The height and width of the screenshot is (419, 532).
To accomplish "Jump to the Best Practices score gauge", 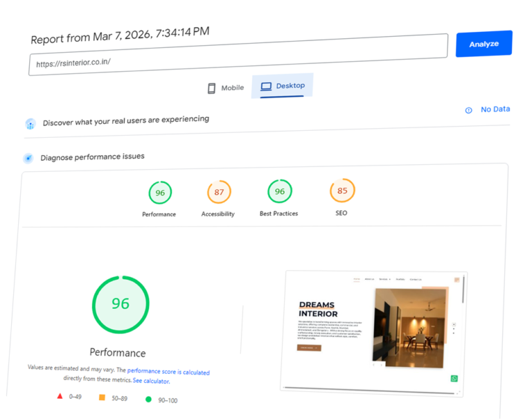I will (280, 191).
